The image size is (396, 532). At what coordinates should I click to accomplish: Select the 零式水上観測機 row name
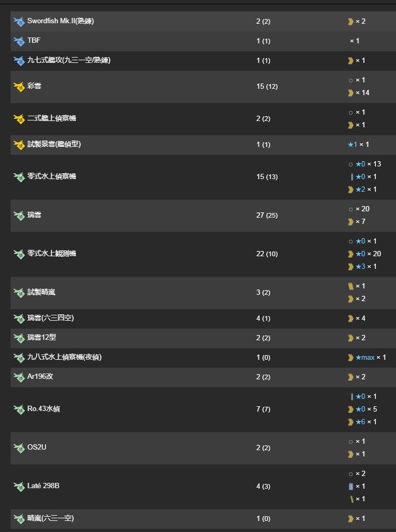click(52, 254)
